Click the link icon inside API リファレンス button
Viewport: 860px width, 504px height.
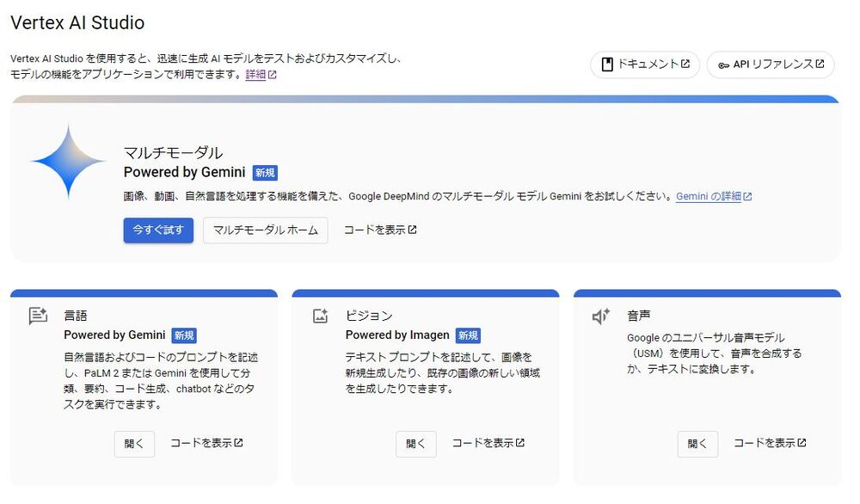pyautogui.click(x=725, y=65)
